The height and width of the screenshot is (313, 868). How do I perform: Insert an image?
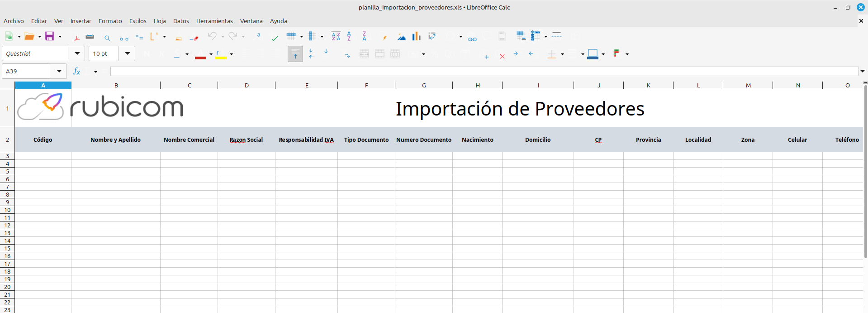(401, 37)
